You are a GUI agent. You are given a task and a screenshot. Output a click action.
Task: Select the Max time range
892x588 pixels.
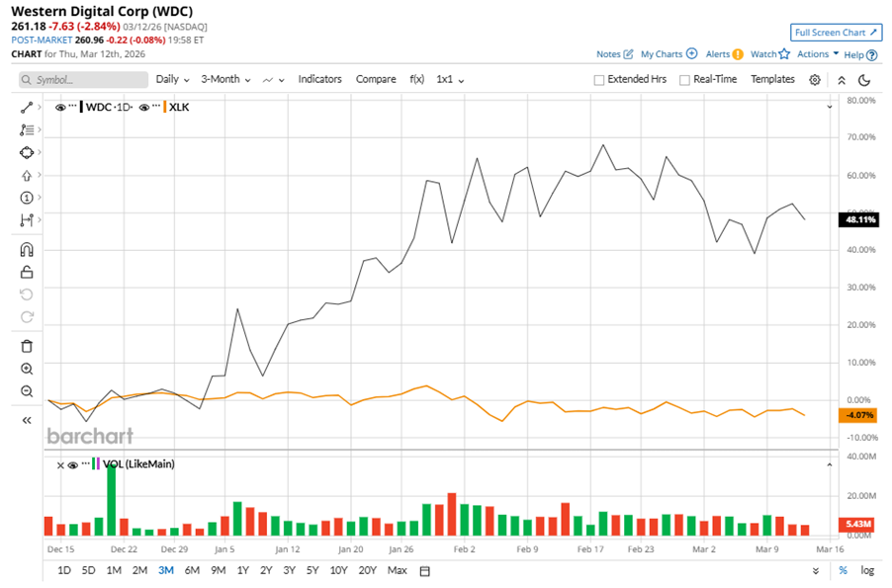[398, 570]
